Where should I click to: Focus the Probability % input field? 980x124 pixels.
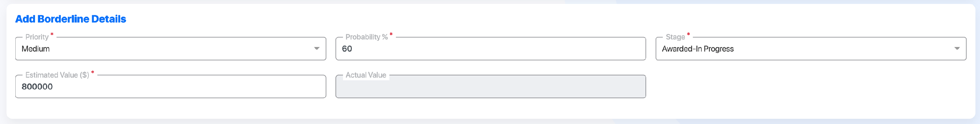[x=490, y=48]
